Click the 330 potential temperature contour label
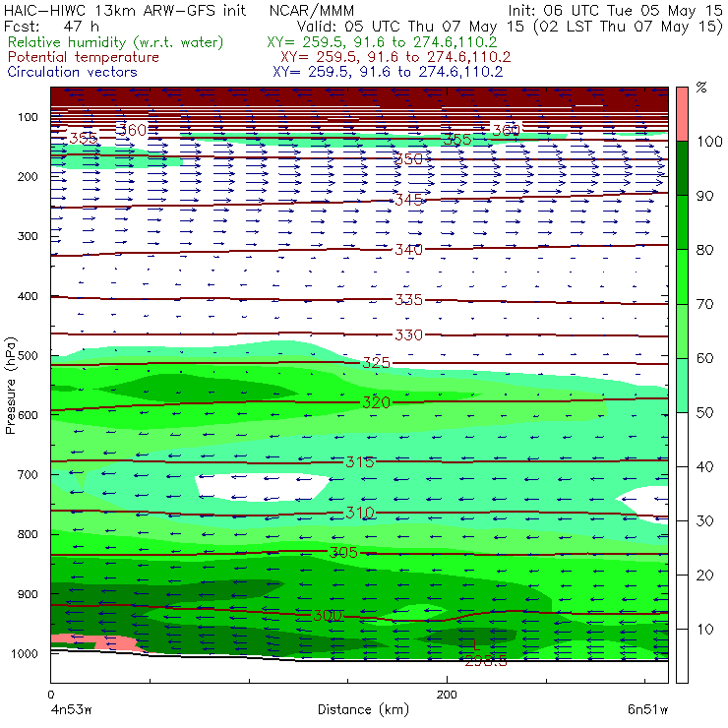The image size is (728, 728). pos(408,334)
